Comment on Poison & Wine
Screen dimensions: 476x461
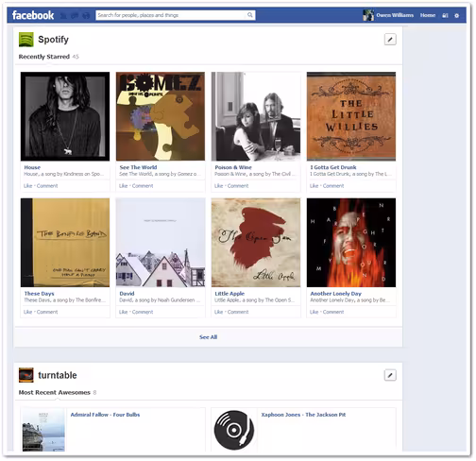(x=238, y=186)
